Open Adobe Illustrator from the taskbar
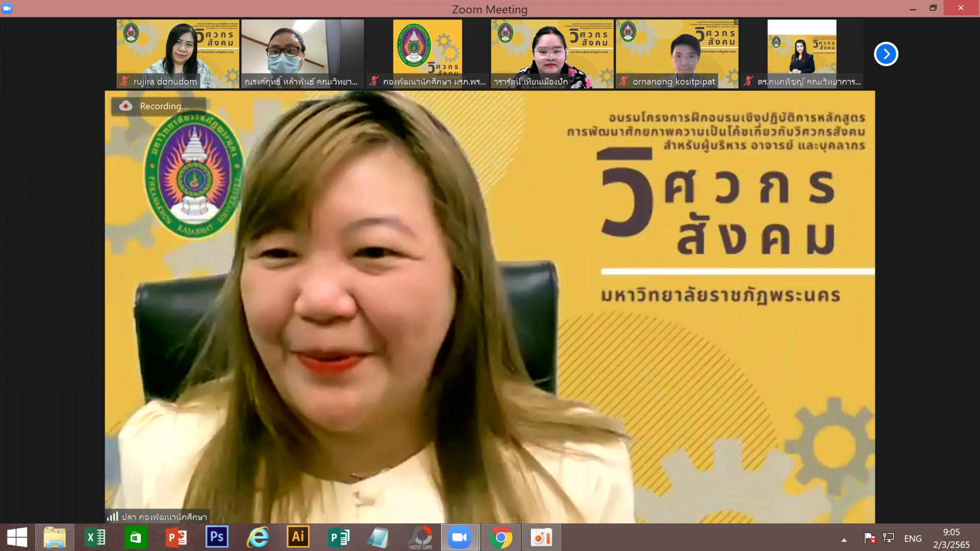Viewport: 980px width, 551px height. tap(298, 537)
